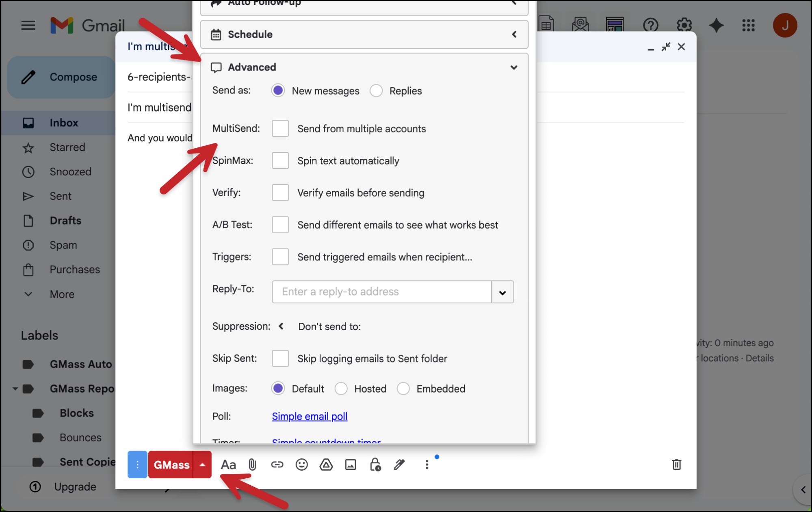Check Verify emails before sending
This screenshot has height=512, width=812.
280,193
